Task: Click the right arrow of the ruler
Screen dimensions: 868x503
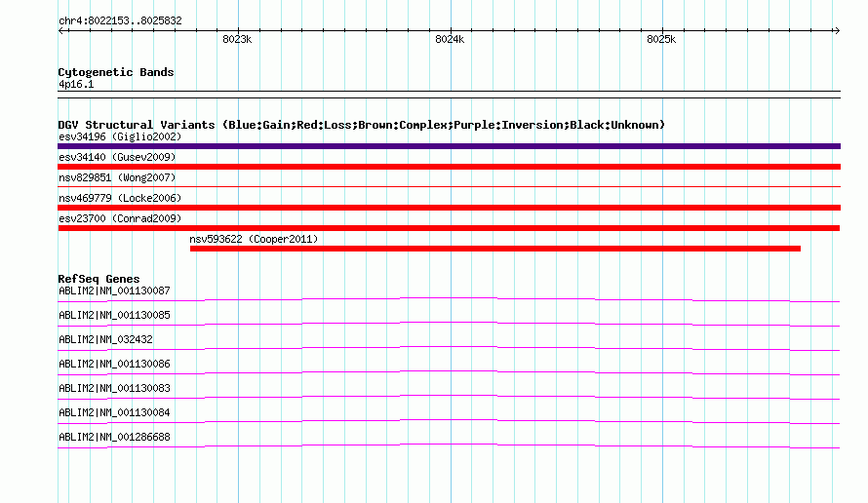Action: pos(837,30)
